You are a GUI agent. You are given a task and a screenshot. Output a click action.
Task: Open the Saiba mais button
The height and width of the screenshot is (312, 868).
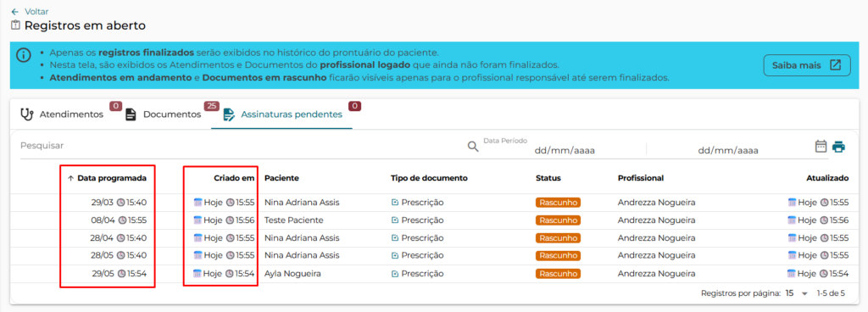tap(807, 65)
